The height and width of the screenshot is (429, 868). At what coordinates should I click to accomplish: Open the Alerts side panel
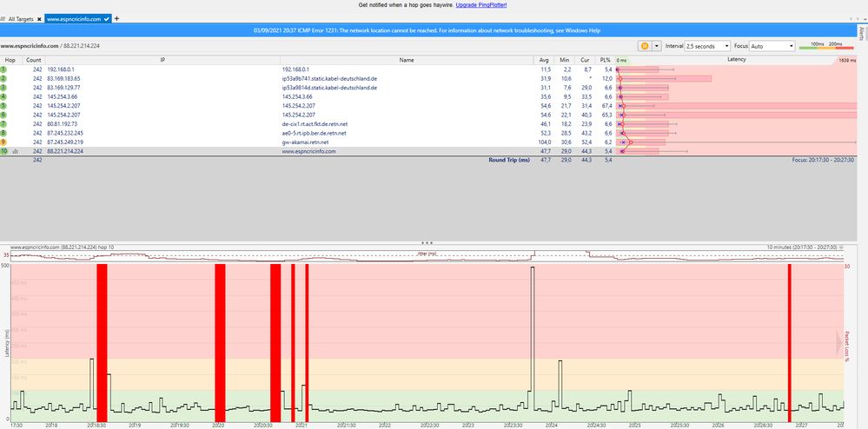(861, 33)
